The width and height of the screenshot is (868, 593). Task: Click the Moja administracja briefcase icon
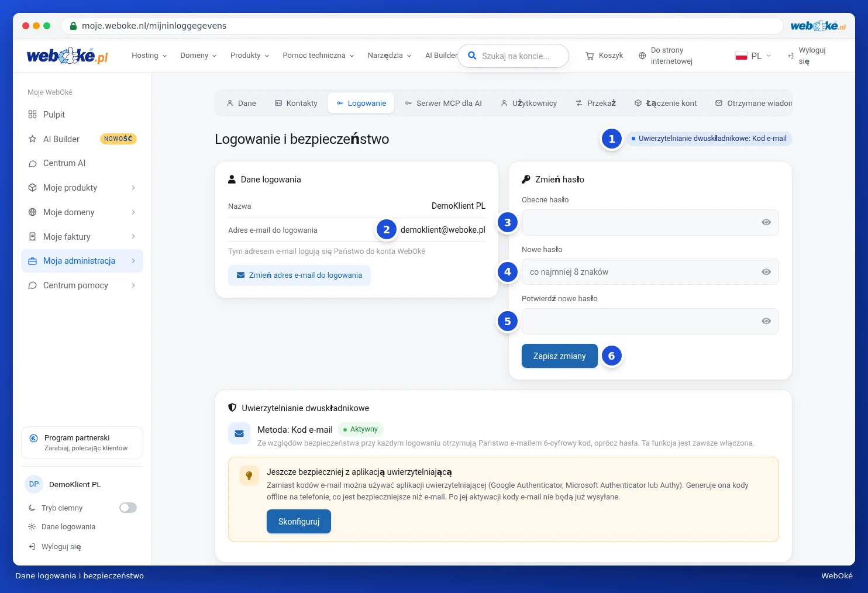click(32, 261)
